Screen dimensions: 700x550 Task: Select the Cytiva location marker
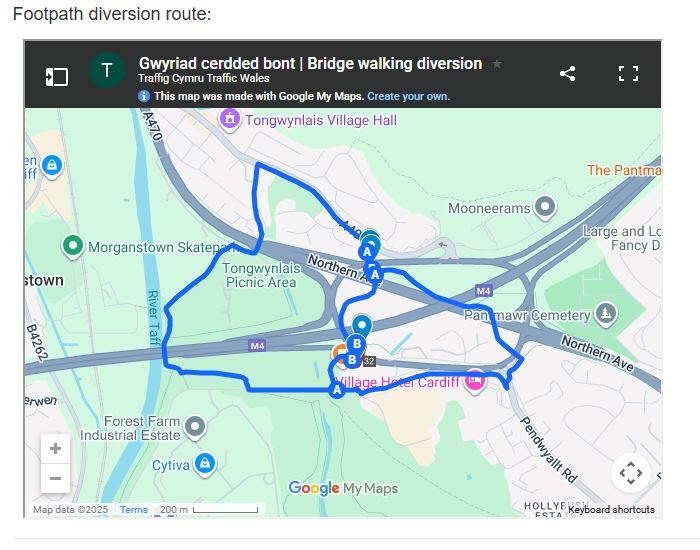[x=205, y=464]
